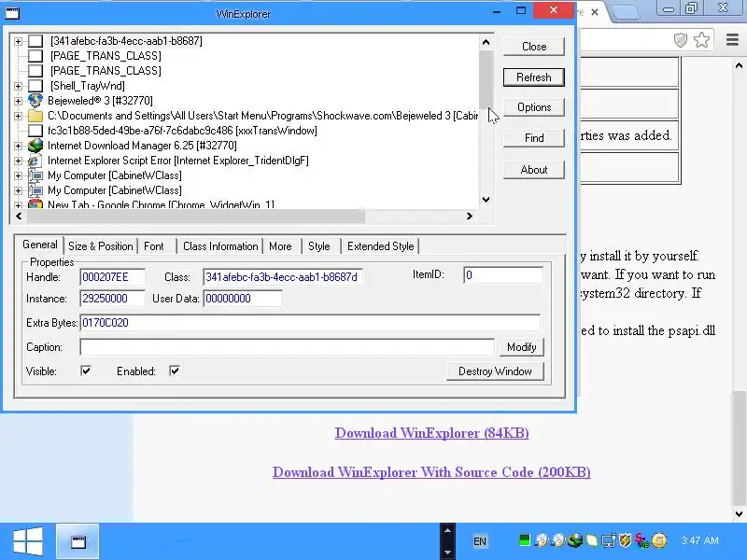Expand the New Tab - Google Chrome node
This screenshot has height=560, width=747.
[x=18, y=205]
